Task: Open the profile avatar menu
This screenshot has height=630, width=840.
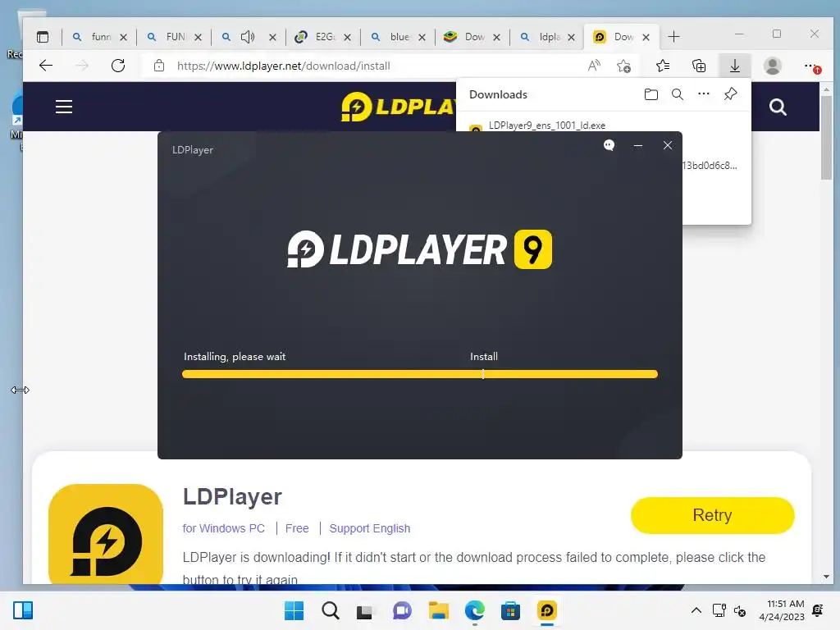Action: (772, 66)
